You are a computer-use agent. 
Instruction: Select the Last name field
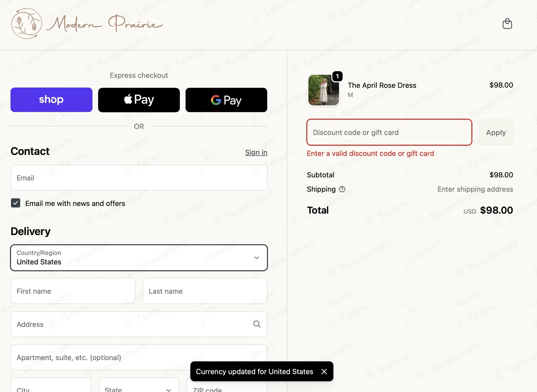point(205,291)
